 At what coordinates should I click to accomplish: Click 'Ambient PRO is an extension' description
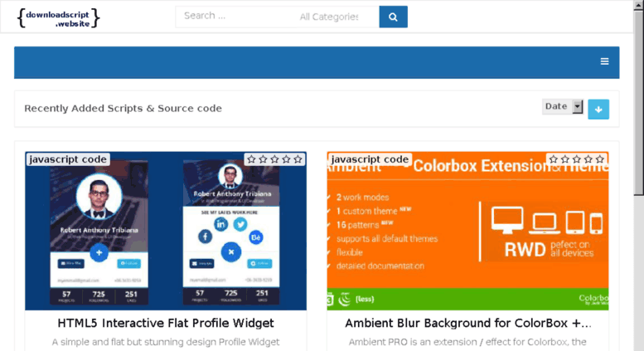pyautogui.click(x=467, y=342)
